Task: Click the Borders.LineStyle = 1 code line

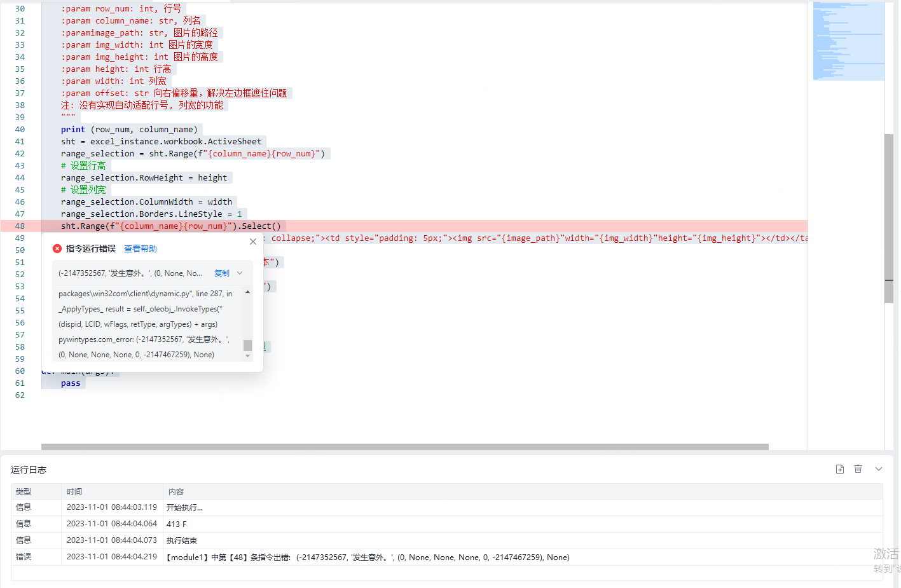Action: [x=151, y=214]
